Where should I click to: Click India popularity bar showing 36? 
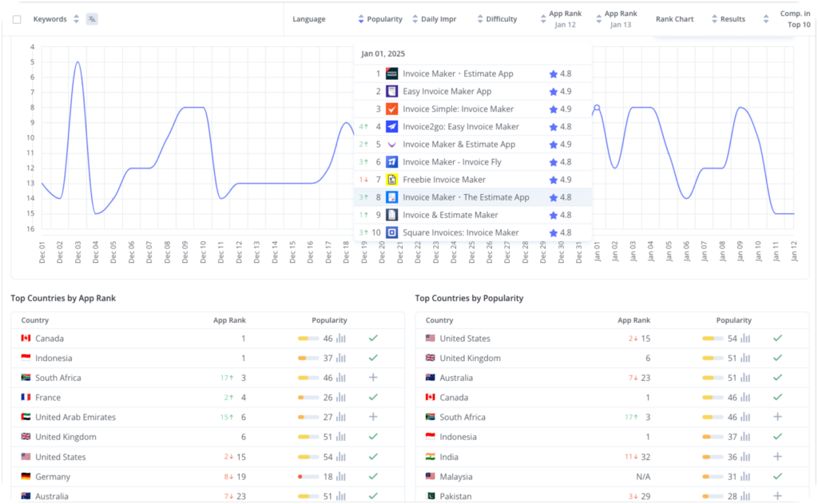[x=713, y=457]
